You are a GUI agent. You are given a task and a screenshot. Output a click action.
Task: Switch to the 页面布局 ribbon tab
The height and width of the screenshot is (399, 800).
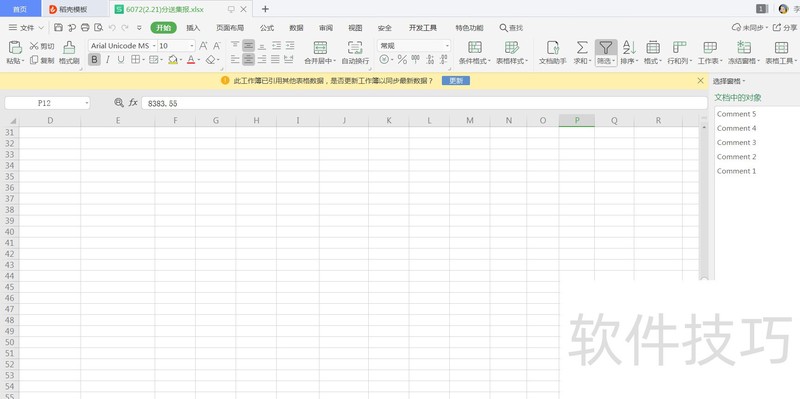230,28
